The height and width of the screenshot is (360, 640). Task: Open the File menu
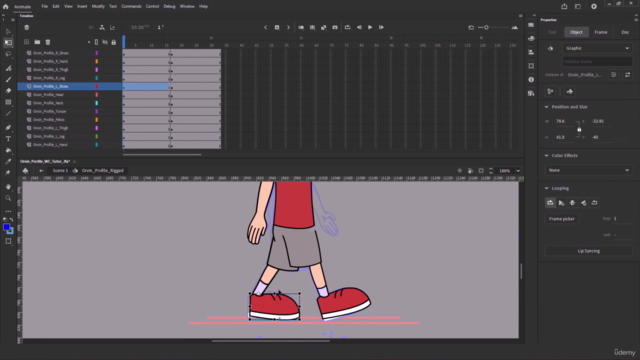[x=44, y=7]
